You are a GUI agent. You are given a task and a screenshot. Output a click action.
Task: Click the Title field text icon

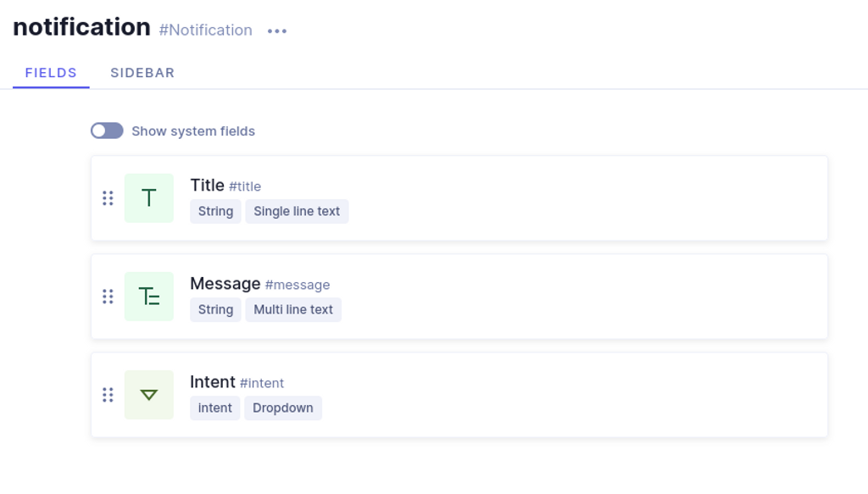(149, 198)
